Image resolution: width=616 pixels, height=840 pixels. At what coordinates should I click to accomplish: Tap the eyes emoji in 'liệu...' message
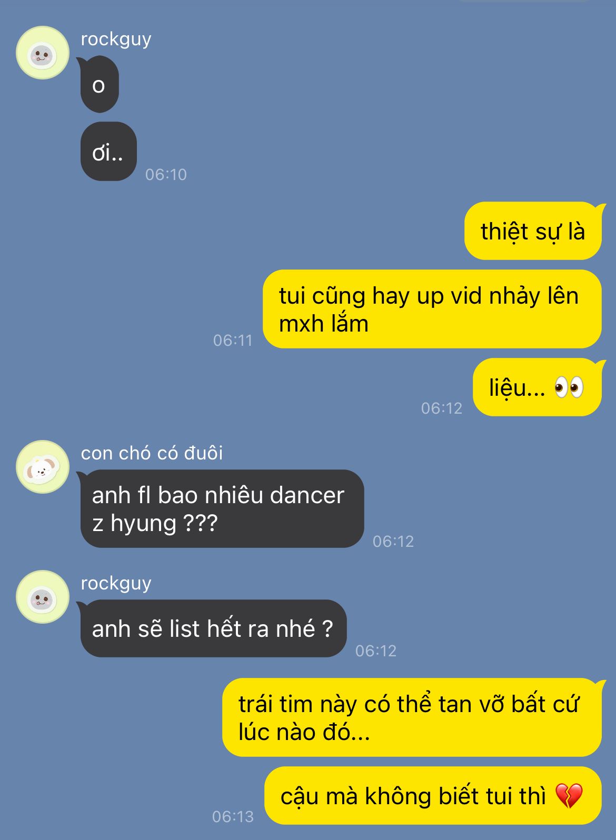[569, 388]
